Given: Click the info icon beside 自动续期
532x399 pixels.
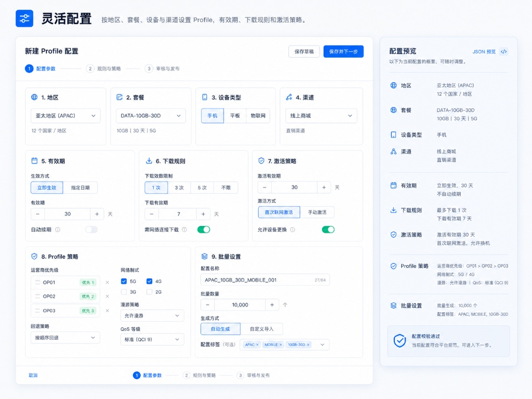Looking at the screenshot, I should coord(58,230).
